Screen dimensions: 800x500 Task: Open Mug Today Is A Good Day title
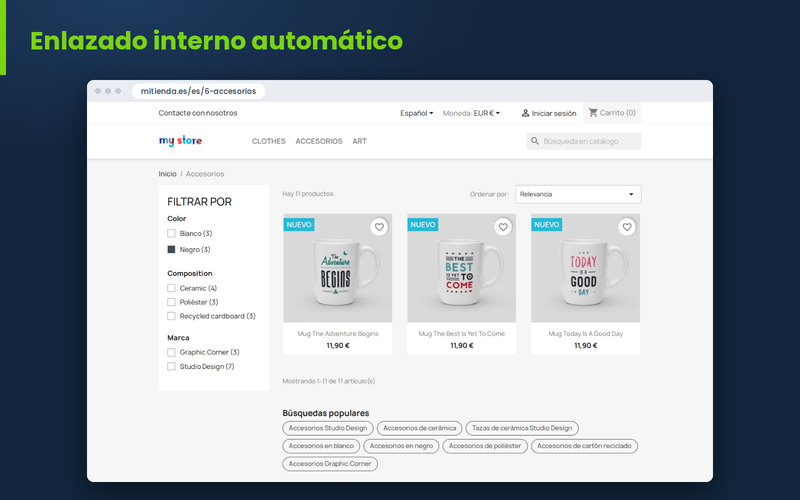(x=586, y=334)
